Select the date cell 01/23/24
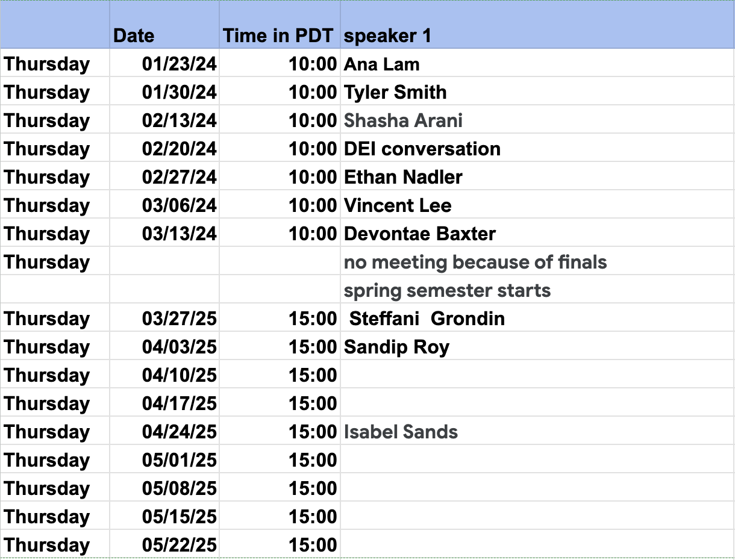 (179, 64)
